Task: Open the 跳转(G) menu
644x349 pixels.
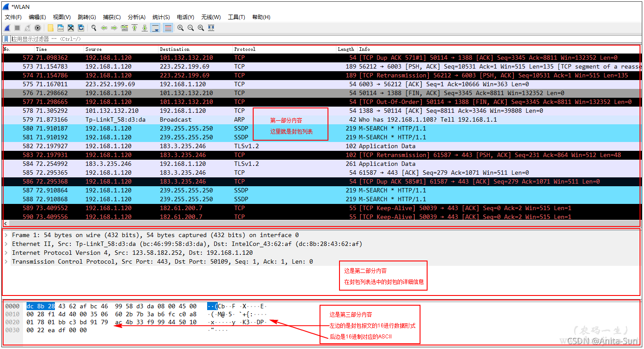Action: [87, 17]
